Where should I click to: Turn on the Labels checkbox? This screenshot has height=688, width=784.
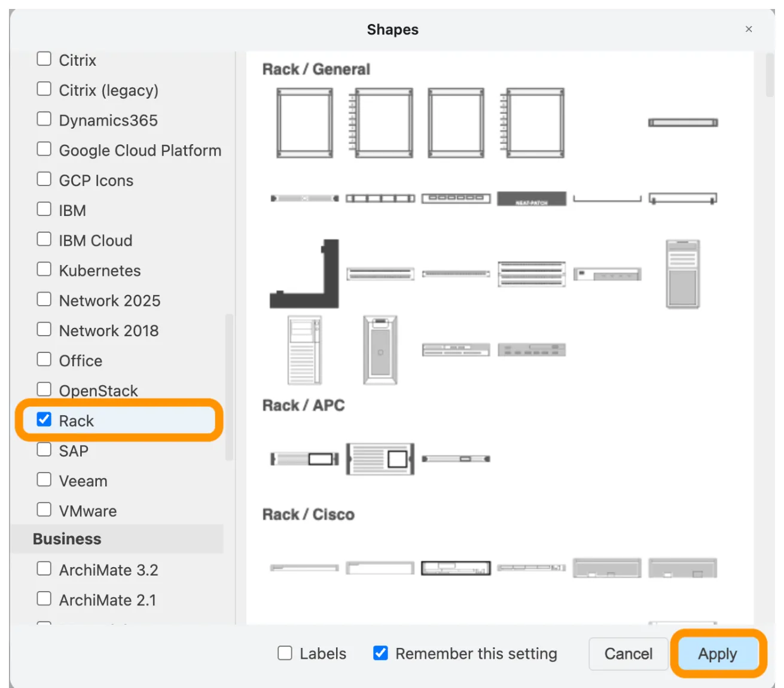tap(285, 653)
